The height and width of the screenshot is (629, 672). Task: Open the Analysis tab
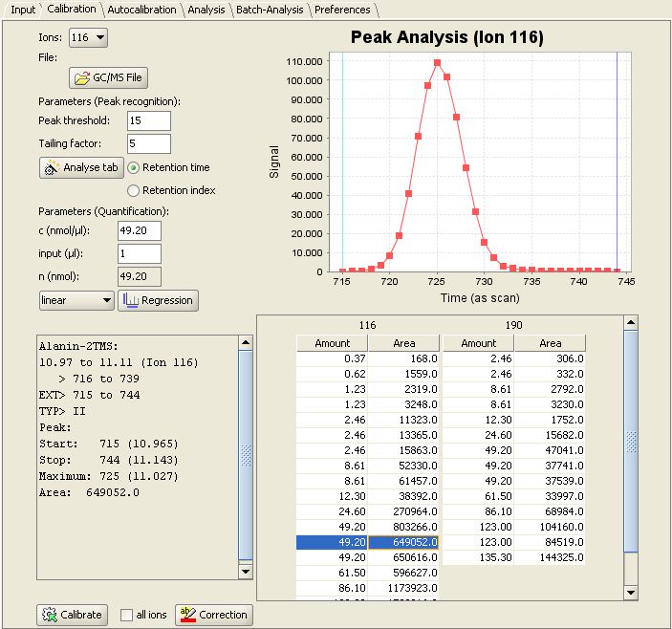pyautogui.click(x=206, y=10)
